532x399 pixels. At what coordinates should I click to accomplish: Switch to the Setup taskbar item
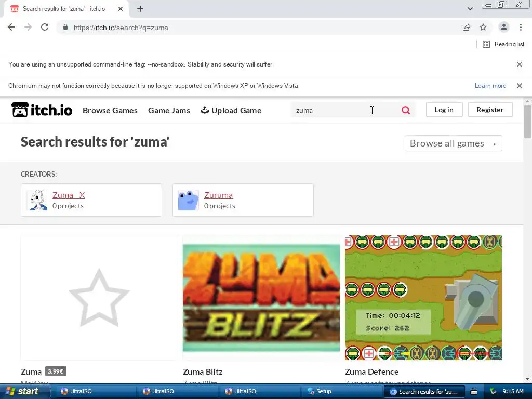coord(343,391)
